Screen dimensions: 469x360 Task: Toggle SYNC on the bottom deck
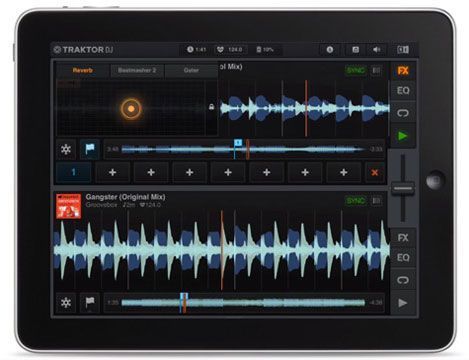coord(356,201)
